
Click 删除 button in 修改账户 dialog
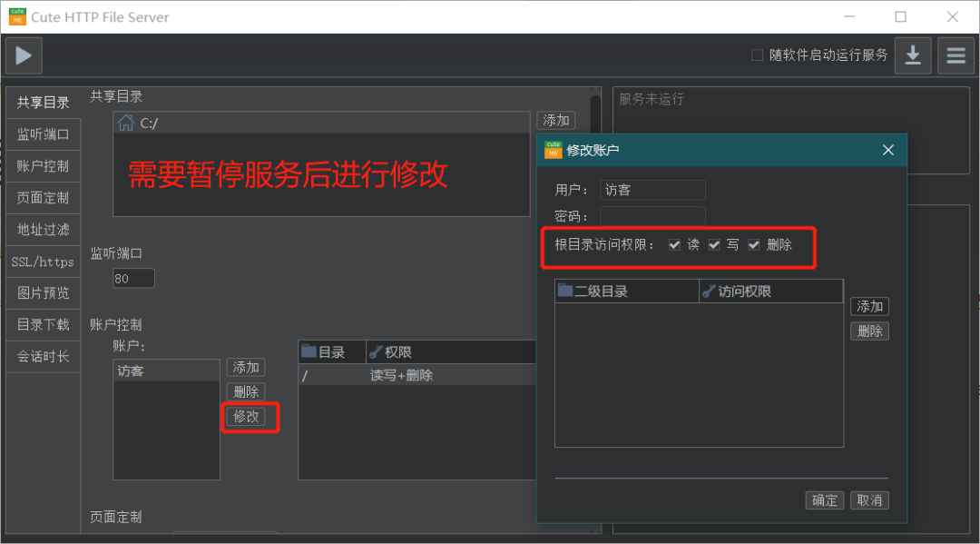coord(869,331)
